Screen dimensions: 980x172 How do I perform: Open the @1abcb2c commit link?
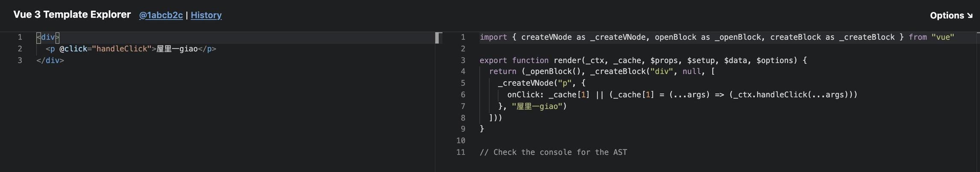click(x=161, y=15)
